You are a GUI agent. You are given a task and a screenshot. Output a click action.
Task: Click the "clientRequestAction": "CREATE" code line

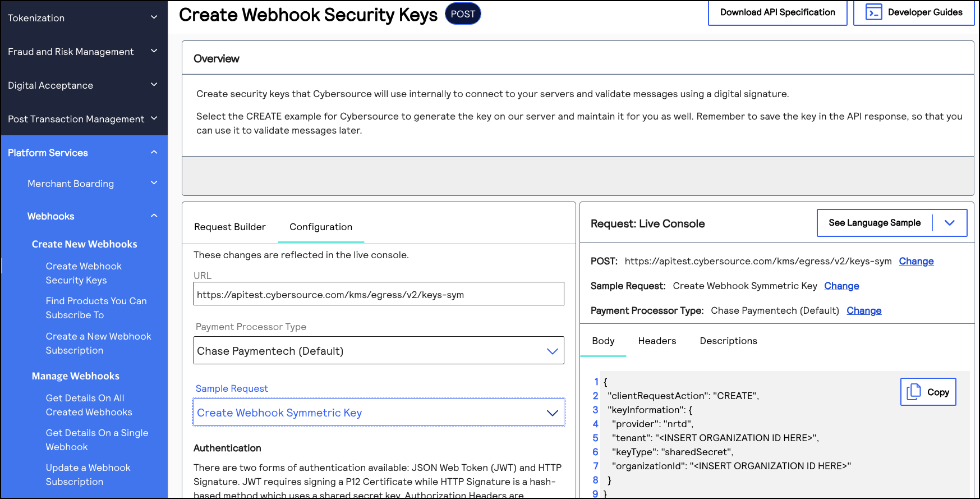click(683, 396)
